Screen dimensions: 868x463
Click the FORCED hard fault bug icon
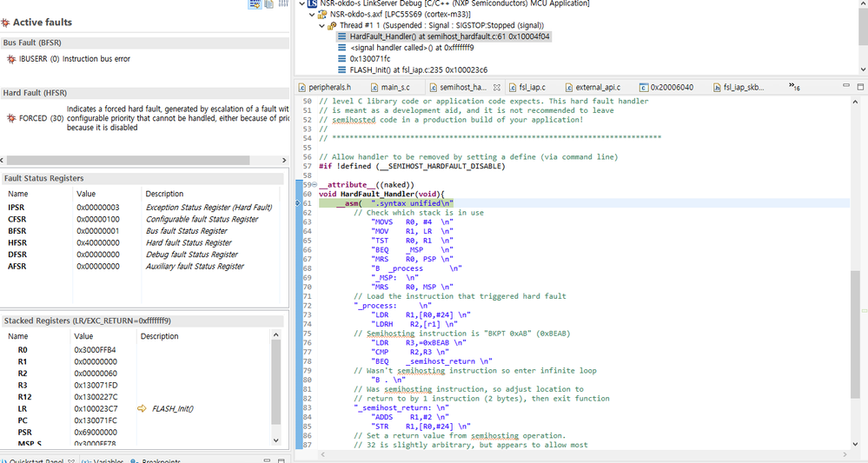pos(11,118)
